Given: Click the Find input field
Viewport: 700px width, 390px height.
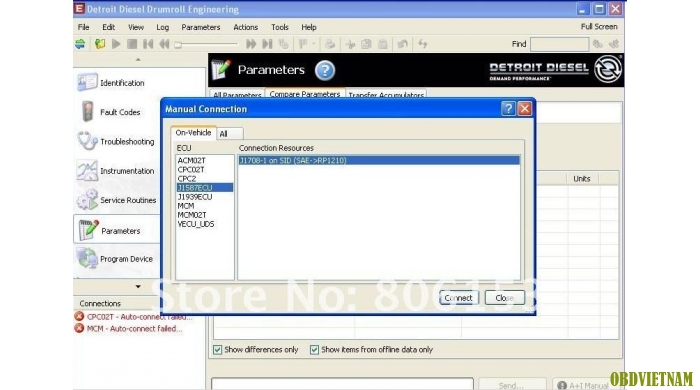Looking at the screenshot, I should pos(559,44).
